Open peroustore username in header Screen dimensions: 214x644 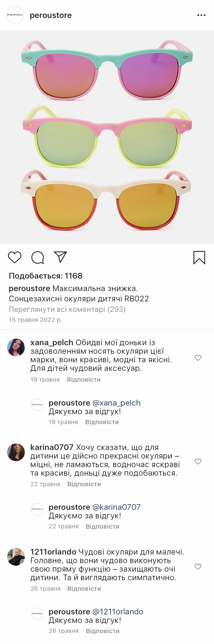coord(51,15)
